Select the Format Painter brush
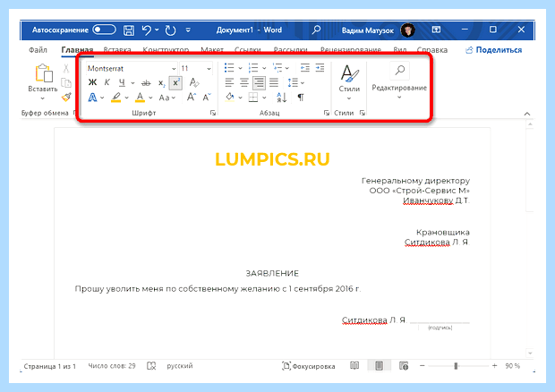Image resolution: width=555 pixels, height=392 pixels. pyautogui.click(x=66, y=97)
